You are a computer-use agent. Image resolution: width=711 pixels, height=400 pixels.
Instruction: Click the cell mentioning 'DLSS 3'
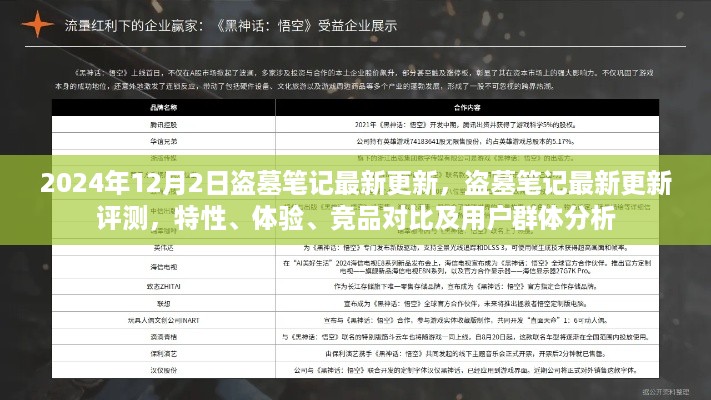pos(467,248)
